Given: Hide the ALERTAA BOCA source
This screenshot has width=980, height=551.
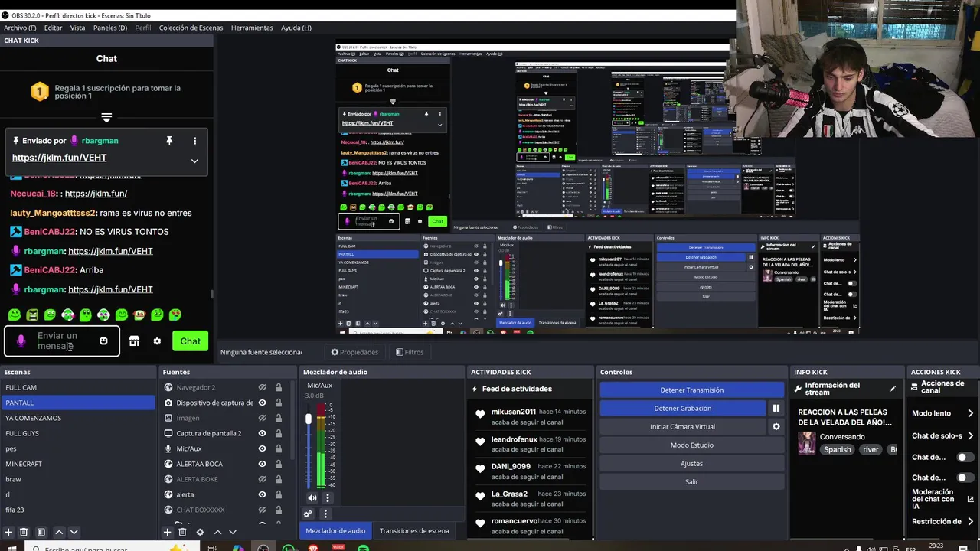Looking at the screenshot, I should 262,464.
